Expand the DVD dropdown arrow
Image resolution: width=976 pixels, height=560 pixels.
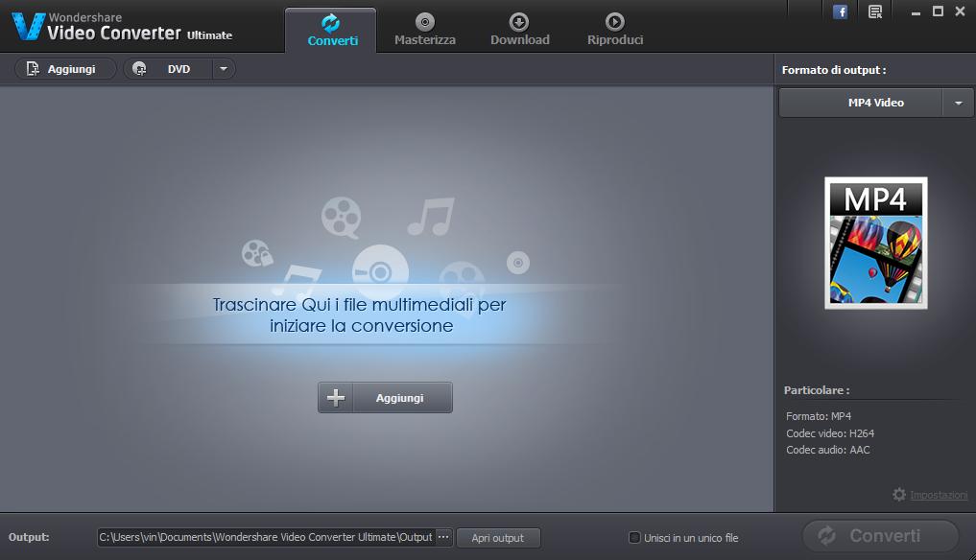click(x=224, y=69)
